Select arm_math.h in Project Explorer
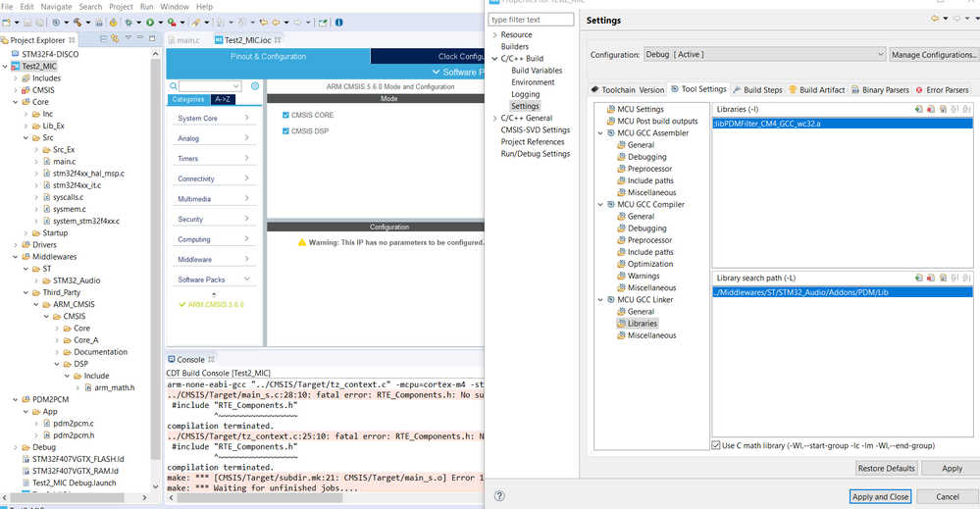Image resolution: width=980 pixels, height=509 pixels. pyautogui.click(x=114, y=387)
